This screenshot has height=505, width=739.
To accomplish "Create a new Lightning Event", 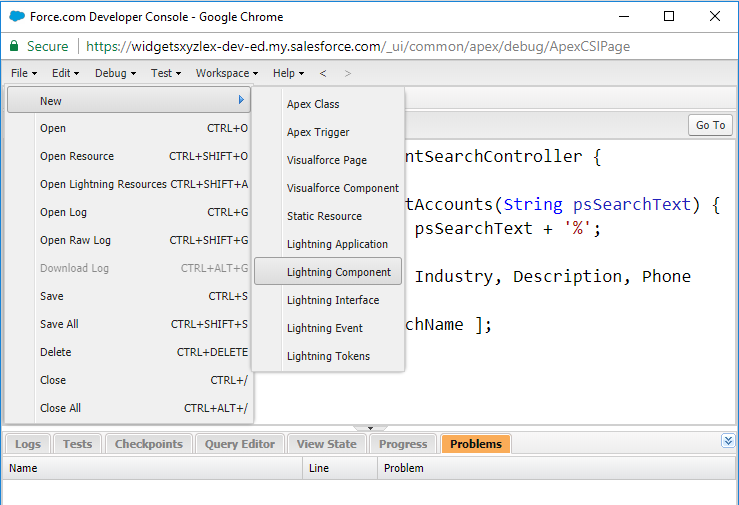I will coord(328,328).
